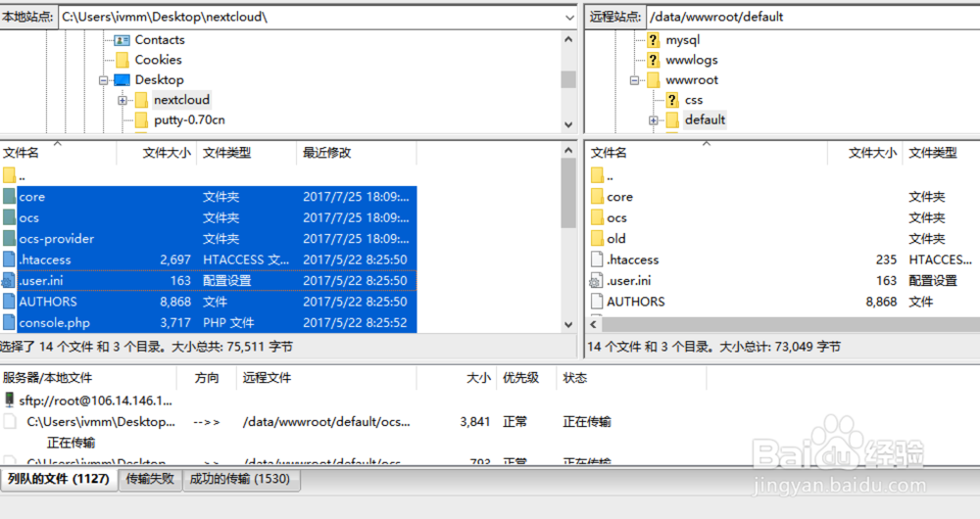Viewport: 980px width, 519px height.
Task: Click the remote site path field /data/wwwroot/default
Action: (x=812, y=18)
